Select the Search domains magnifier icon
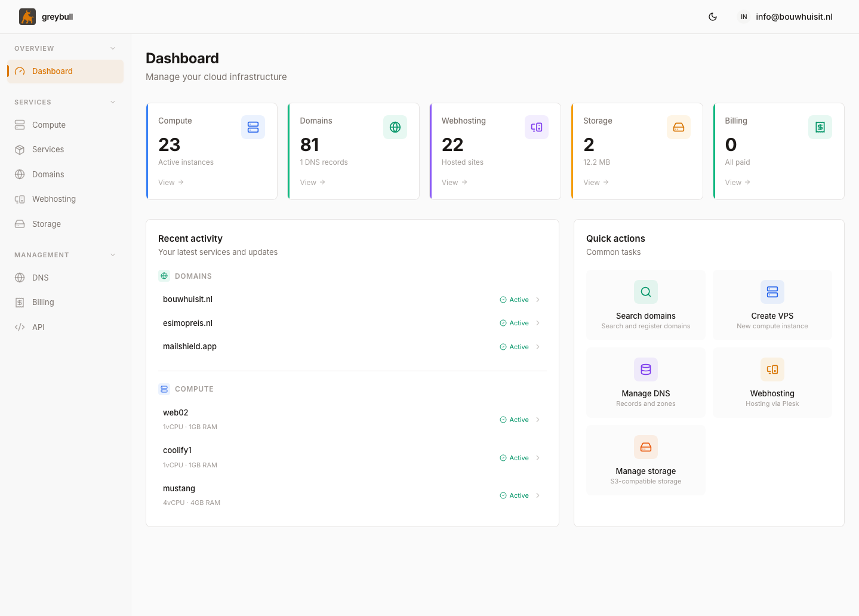Image resolution: width=859 pixels, height=616 pixels. click(x=645, y=292)
